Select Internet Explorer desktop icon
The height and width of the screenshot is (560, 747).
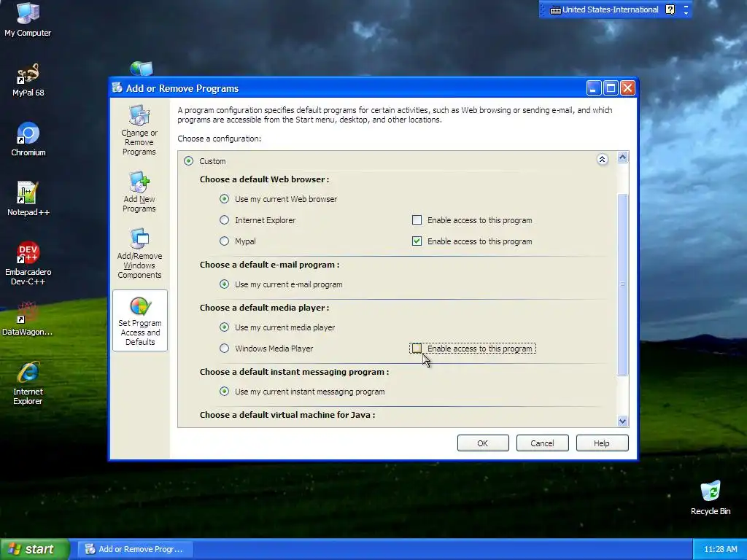pyautogui.click(x=28, y=384)
